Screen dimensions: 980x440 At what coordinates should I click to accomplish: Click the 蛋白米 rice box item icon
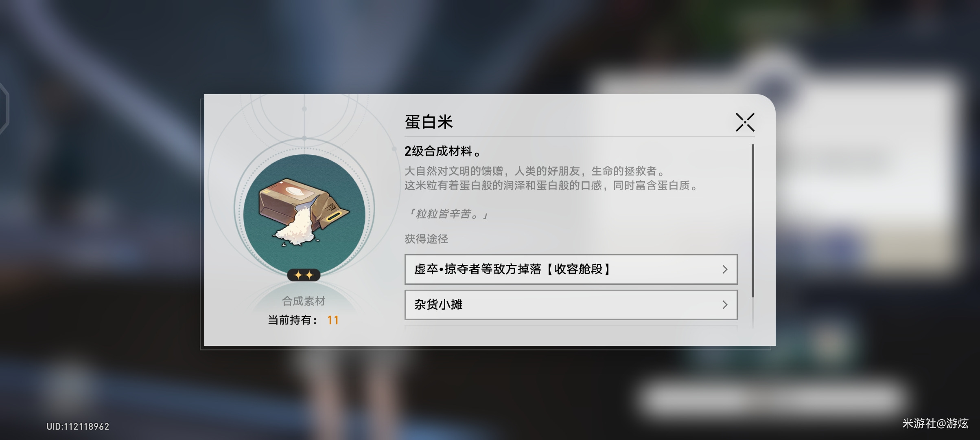[x=304, y=213]
